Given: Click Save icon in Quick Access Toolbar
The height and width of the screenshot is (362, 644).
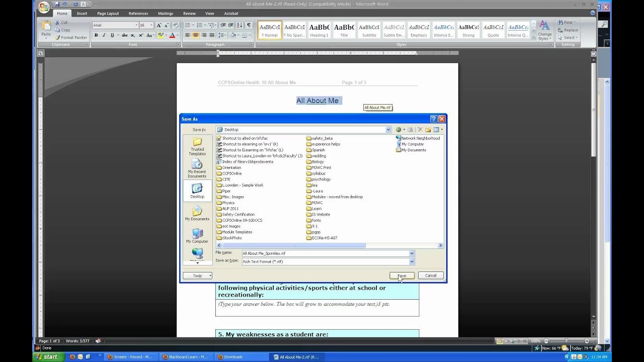Looking at the screenshot, I should pyautogui.click(x=57, y=4).
